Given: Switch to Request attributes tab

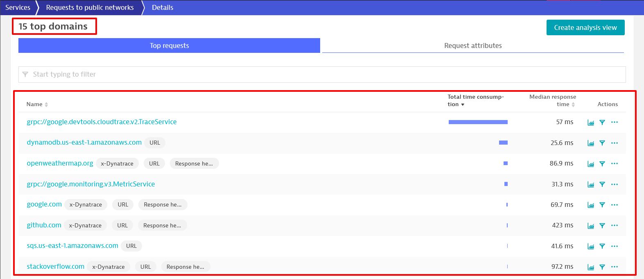Looking at the screenshot, I should coord(473,45).
